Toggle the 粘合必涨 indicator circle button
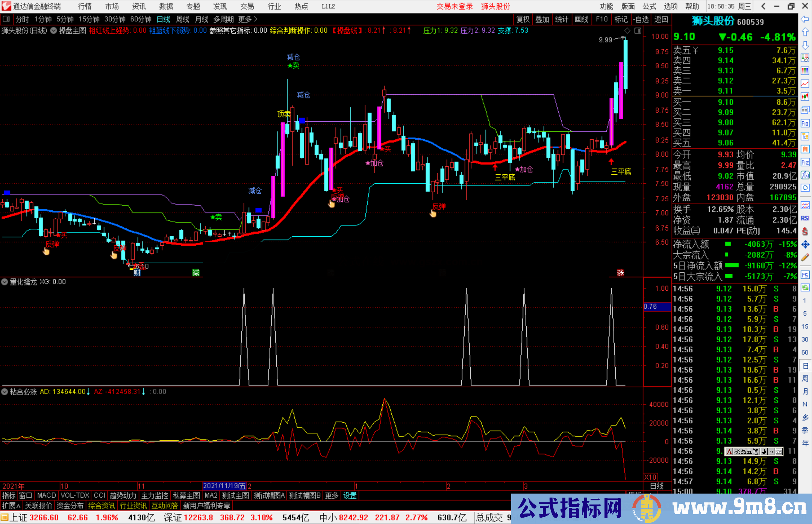 coord(5,392)
